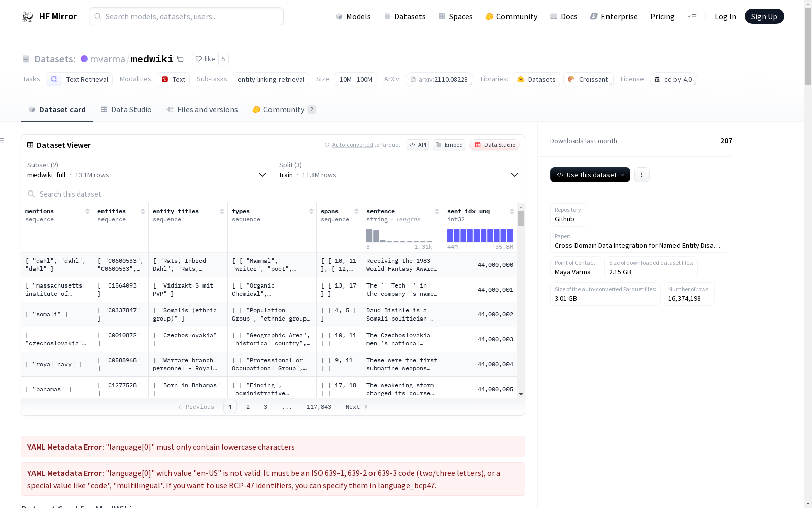Click the like heart button
This screenshot has height=508, width=812.
click(x=205, y=59)
